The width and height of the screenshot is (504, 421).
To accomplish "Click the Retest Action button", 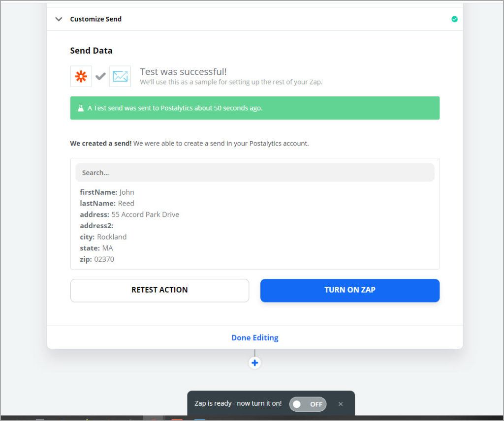I will (x=159, y=290).
